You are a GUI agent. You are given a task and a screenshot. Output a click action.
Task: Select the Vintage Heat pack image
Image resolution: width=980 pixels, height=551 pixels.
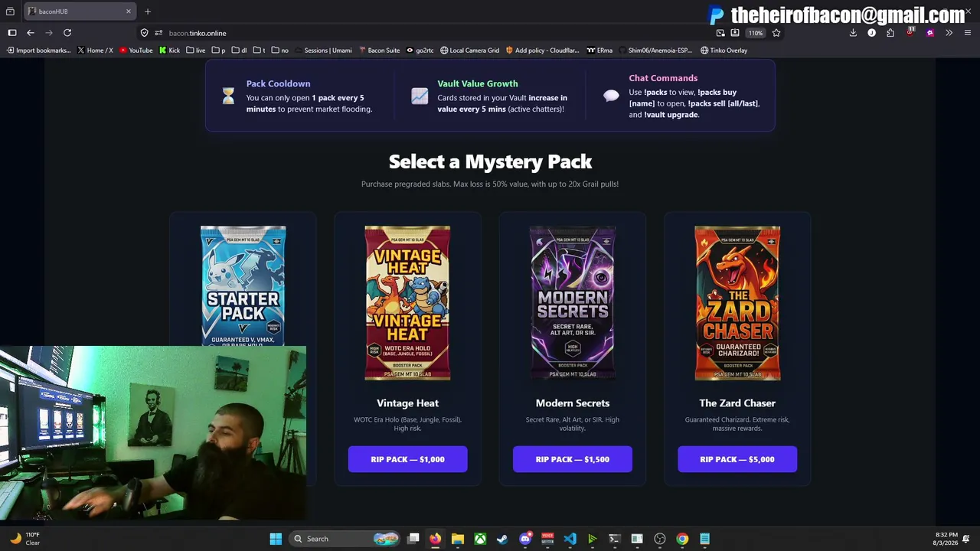[x=407, y=303]
